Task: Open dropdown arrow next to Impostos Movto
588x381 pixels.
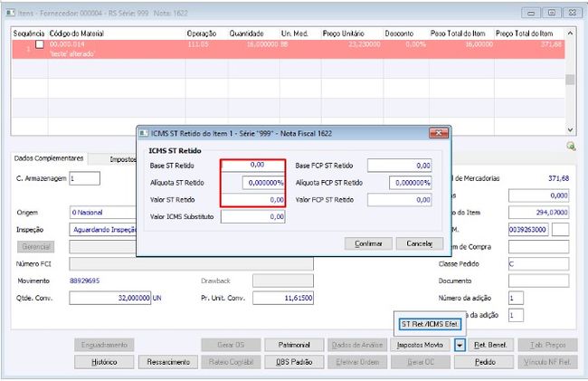Action: tap(460, 345)
